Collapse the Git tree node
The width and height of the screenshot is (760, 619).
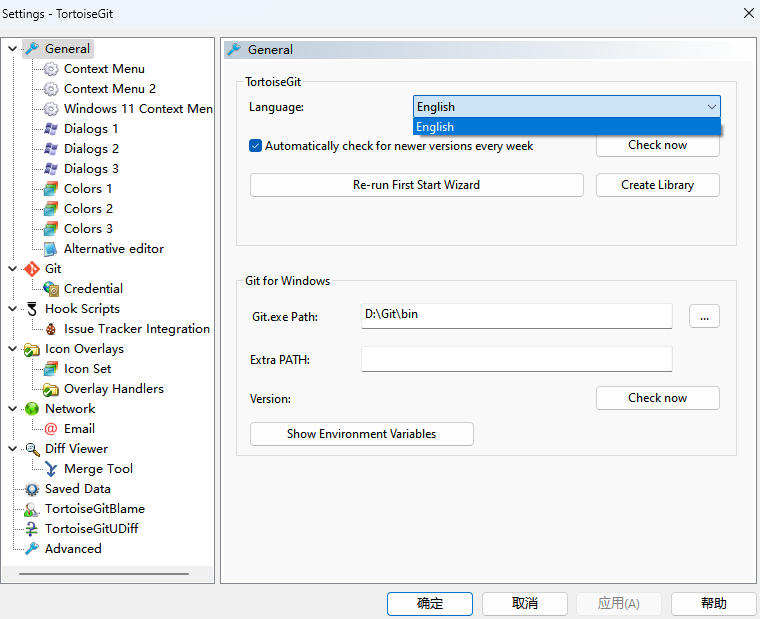[13, 269]
